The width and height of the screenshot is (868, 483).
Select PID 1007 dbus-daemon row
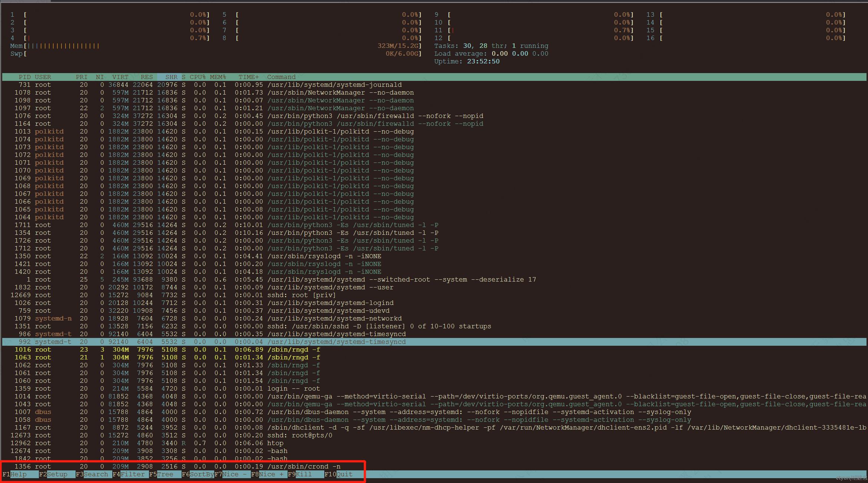[434, 412]
